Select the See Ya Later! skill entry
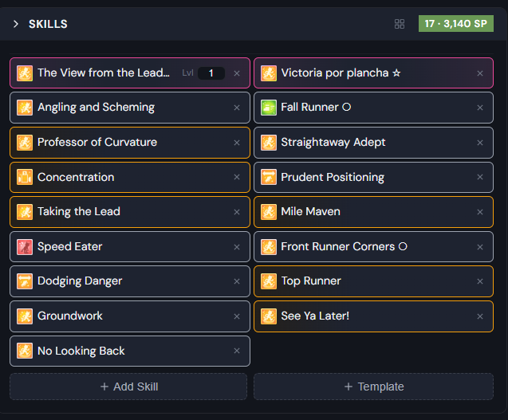The height and width of the screenshot is (420, 508). coord(373,316)
